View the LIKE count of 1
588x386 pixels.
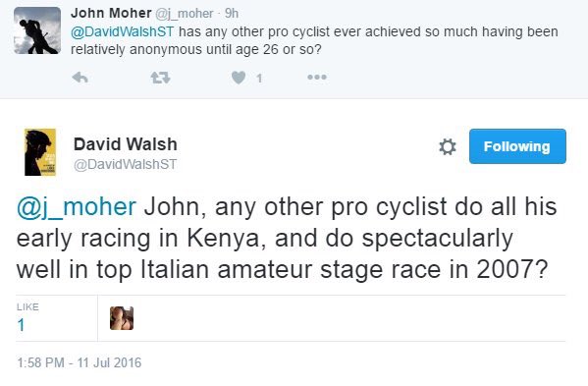click(x=27, y=317)
